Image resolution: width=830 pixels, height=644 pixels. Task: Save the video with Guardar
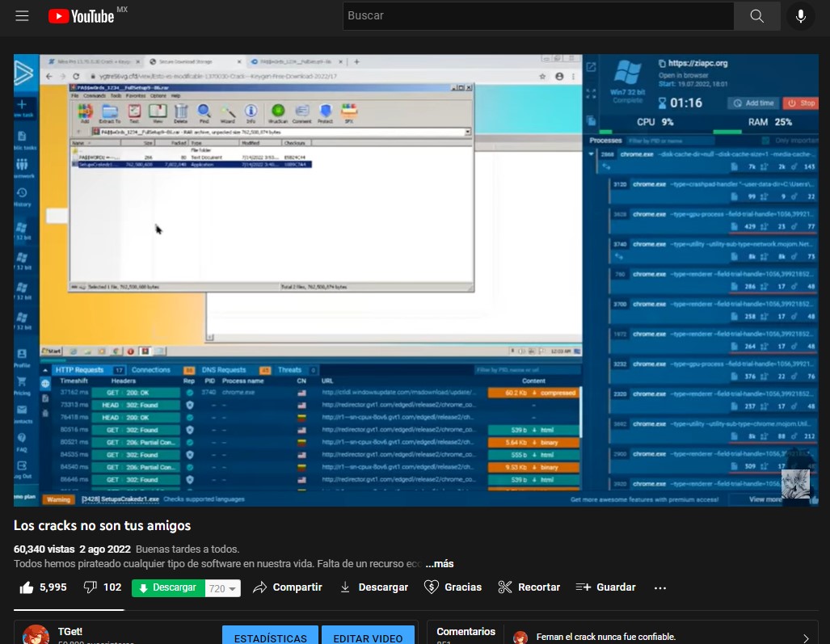pyautogui.click(x=605, y=587)
